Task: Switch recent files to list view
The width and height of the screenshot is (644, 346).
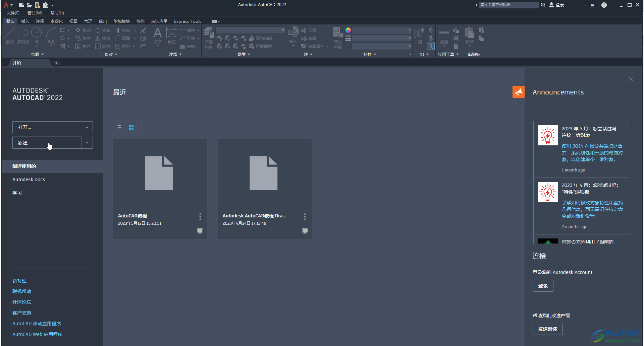Action: coord(119,127)
